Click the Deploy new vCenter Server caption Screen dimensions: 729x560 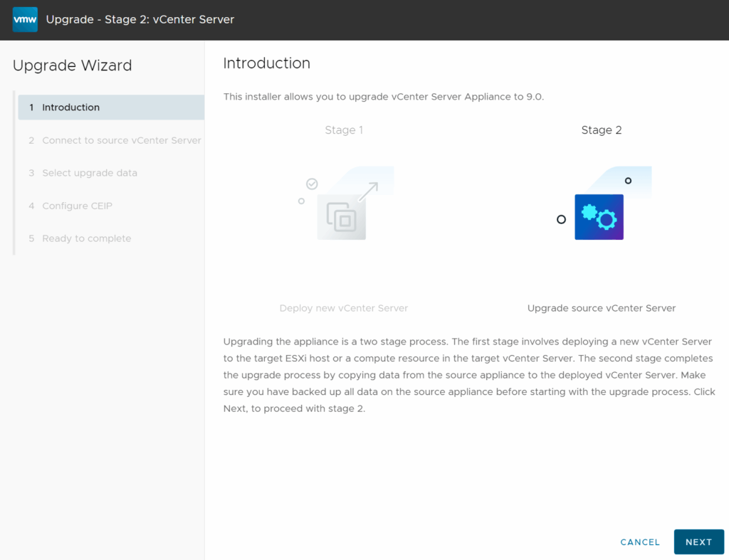[x=344, y=308]
